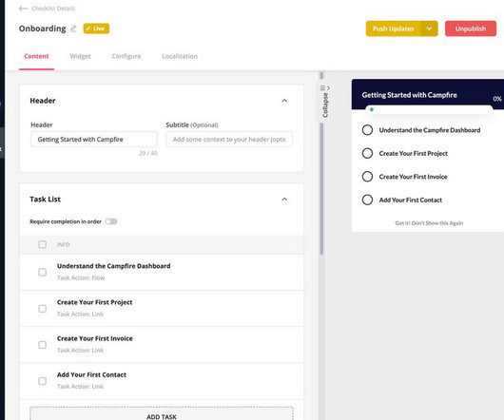
Task: Switch to the Widget tab
Action: pos(81,56)
